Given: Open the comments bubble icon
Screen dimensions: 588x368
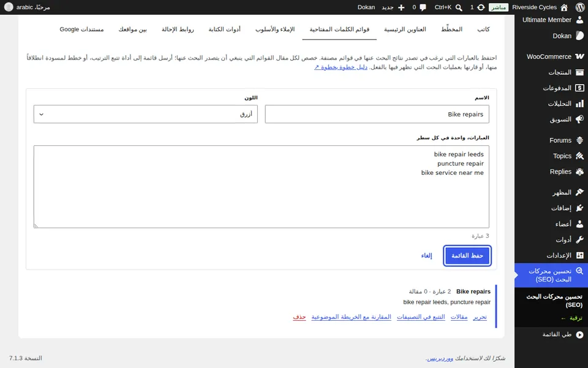Looking at the screenshot, I should pos(423,7).
